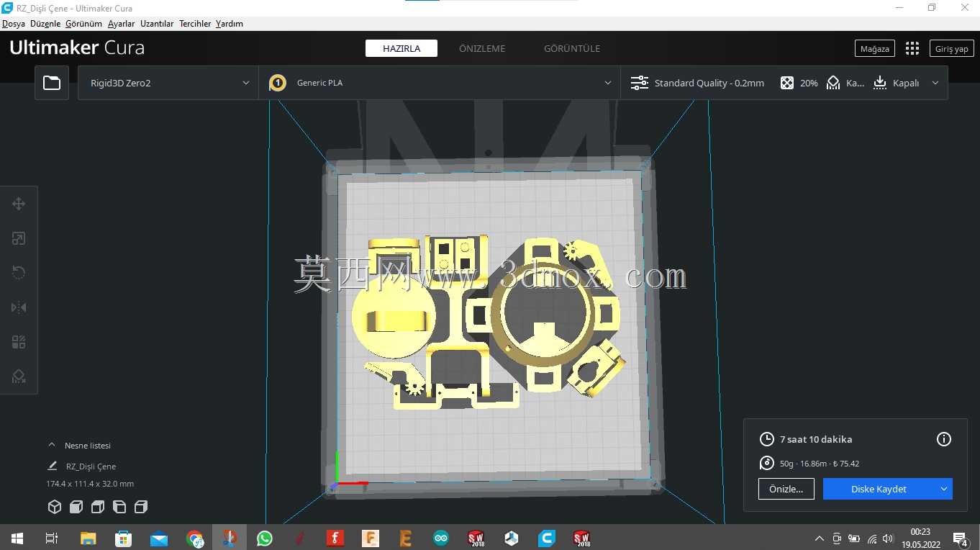Open Task View on the taskbar
980x550 pixels.
coord(52,538)
